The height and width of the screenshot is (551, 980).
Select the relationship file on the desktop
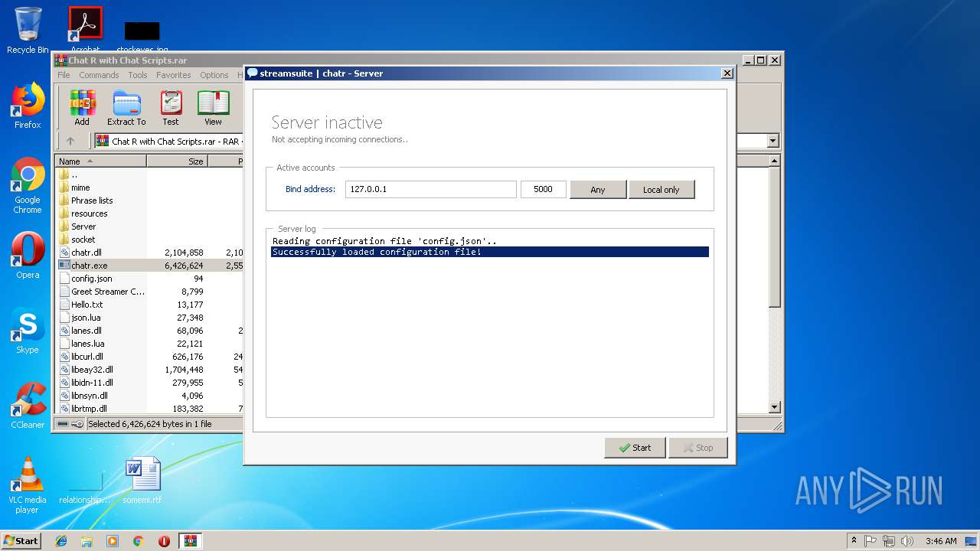click(x=85, y=486)
